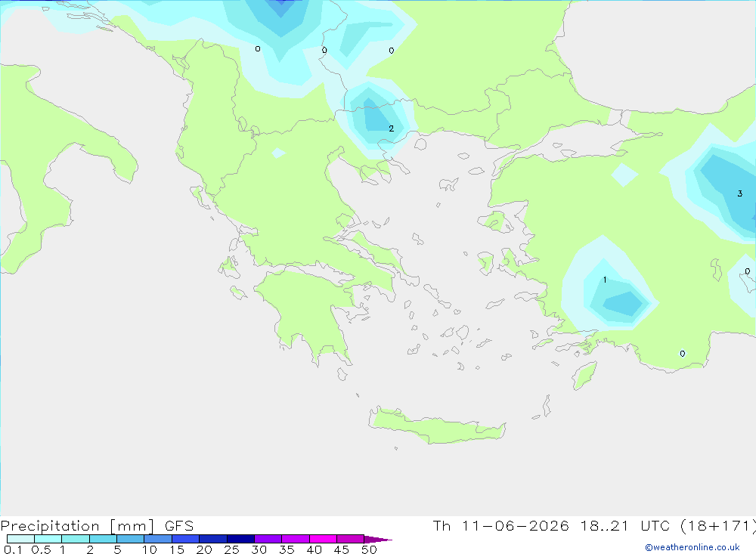Image resolution: width=756 pixels, height=554 pixels.
Task: Click the 'Precipitation [mm]' title text
Action: 77,525
